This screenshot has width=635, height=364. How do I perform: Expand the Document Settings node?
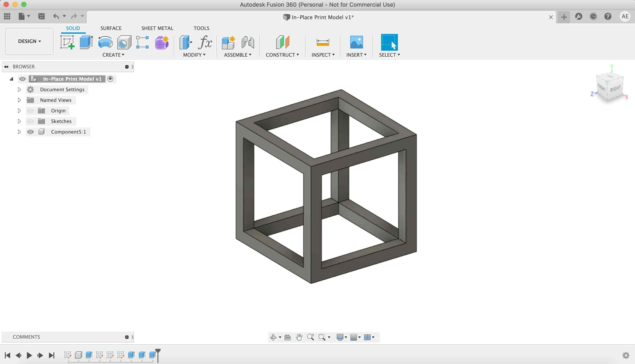(19, 90)
